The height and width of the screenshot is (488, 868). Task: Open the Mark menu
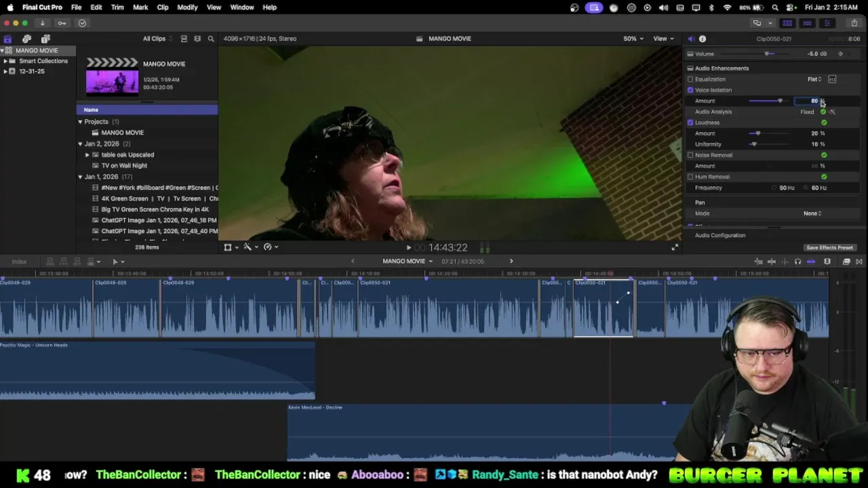coord(140,7)
